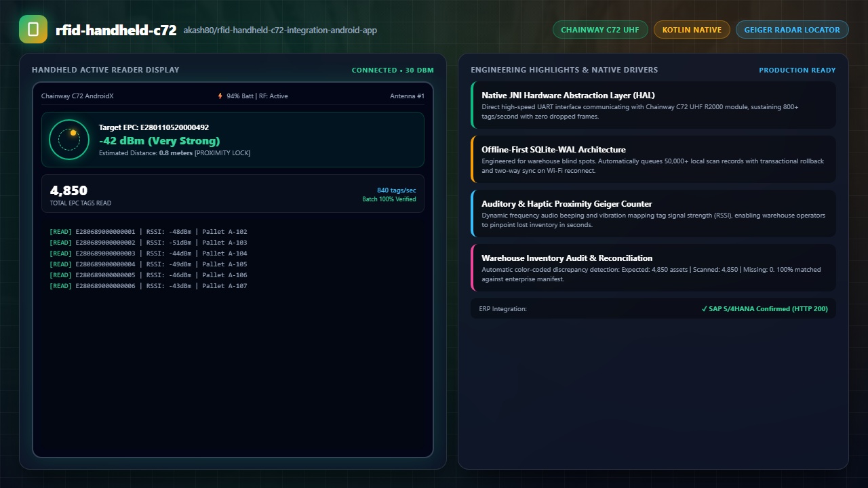This screenshot has width=868, height=488.
Task: Click the radar locator circle icon
Action: 69,140
